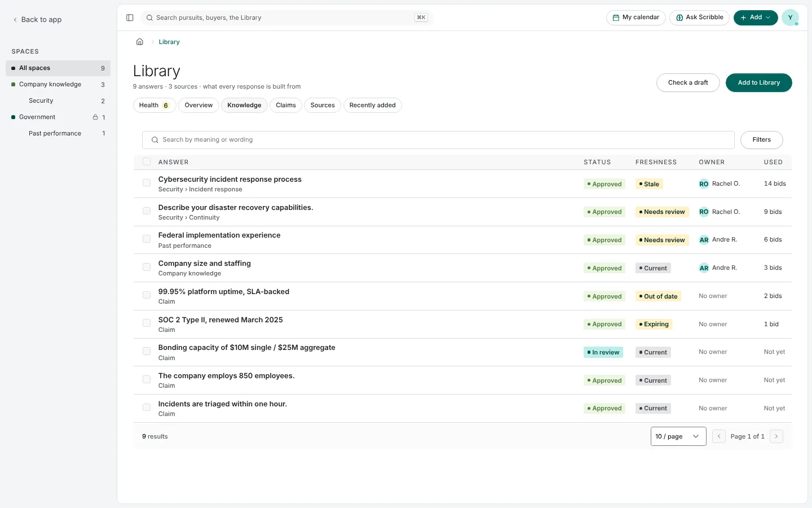812x508 pixels.
Task: Click Rachel O. avatar in Cybersecurity row
Action: click(704, 184)
